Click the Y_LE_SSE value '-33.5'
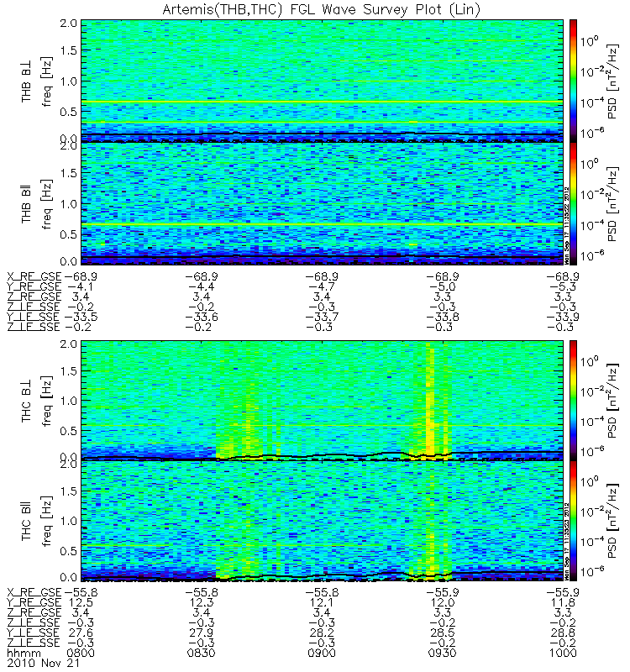The height and width of the screenshot is (672, 630). tap(81, 318)
